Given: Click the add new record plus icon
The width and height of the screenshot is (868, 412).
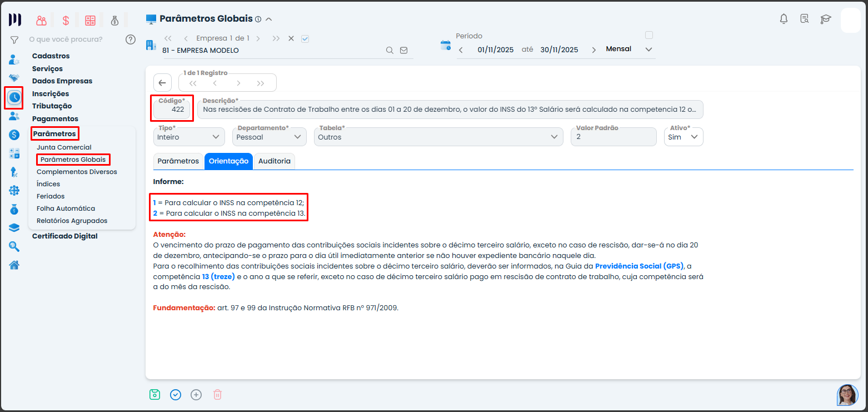Looking at the screenshot, I should (x=196, y=395).
